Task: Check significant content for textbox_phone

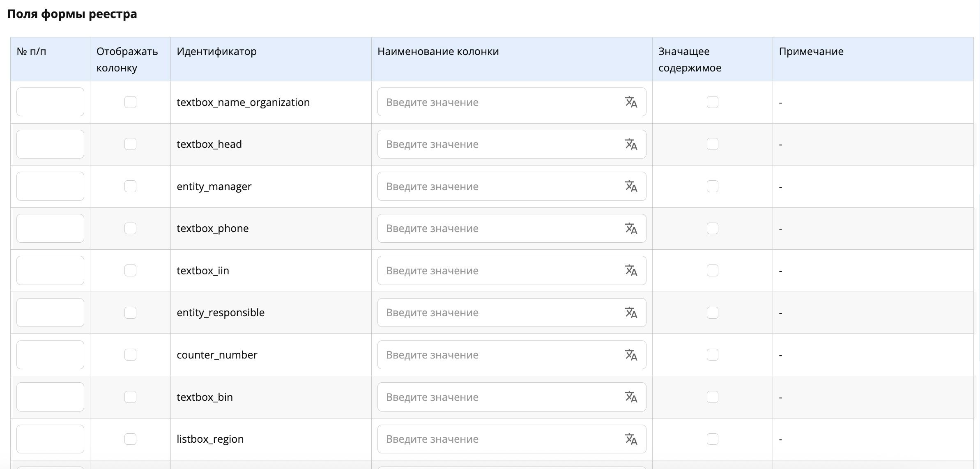Action: (x=713, y=228)
